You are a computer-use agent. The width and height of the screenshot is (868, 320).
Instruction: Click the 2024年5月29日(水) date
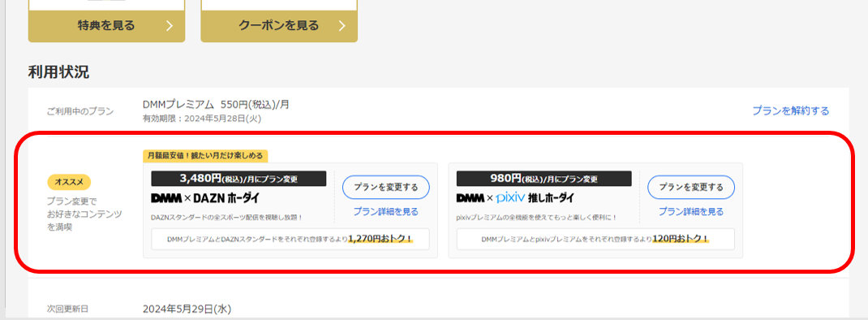pos(187,309)
